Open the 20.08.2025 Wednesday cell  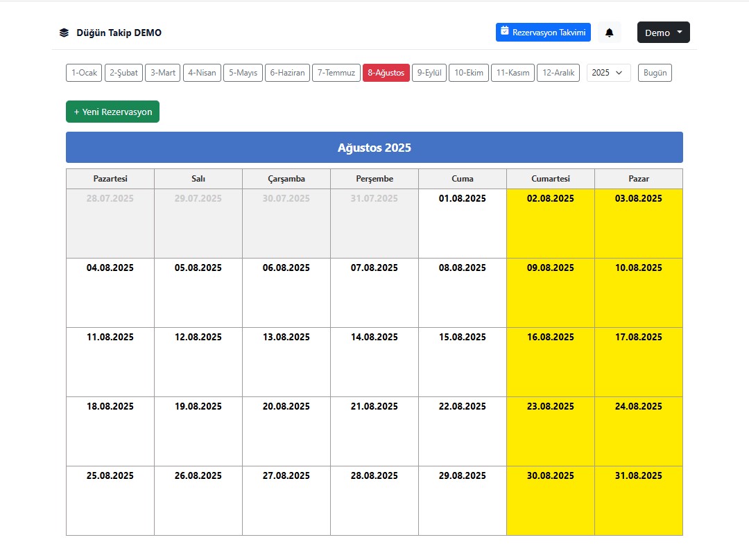point(286,431)
